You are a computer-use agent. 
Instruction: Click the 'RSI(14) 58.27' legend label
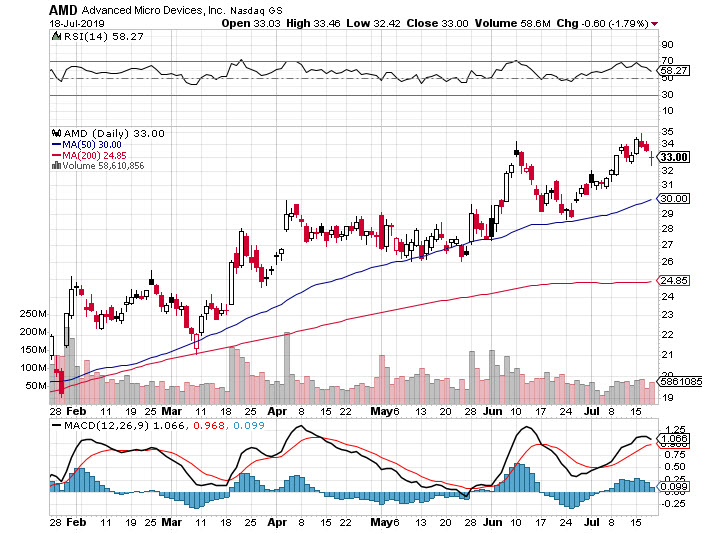(103, 36)
